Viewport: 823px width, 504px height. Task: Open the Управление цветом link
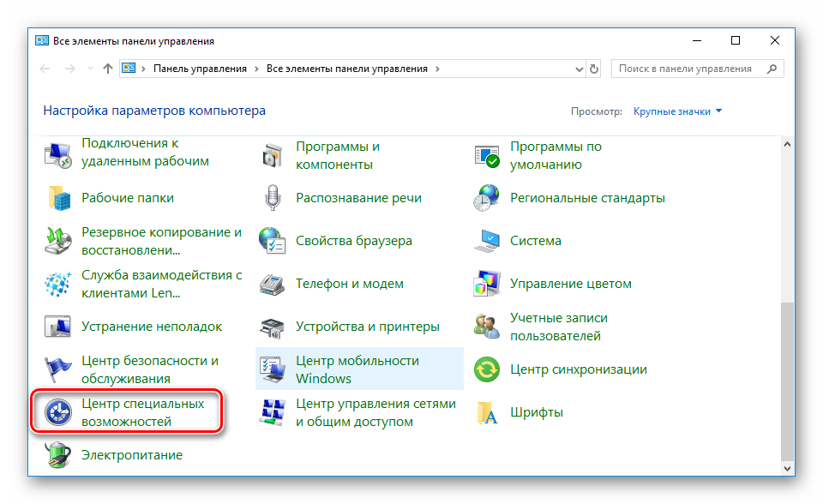click(x=571, y=284)
